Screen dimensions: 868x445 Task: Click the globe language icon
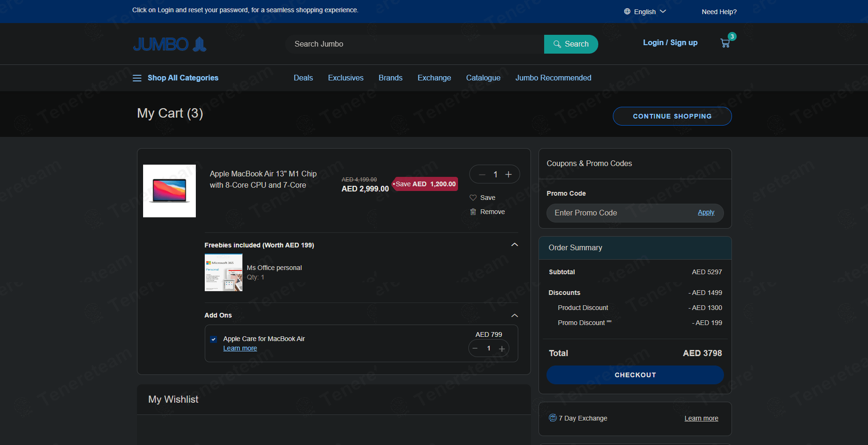click(x=627, y=11)
